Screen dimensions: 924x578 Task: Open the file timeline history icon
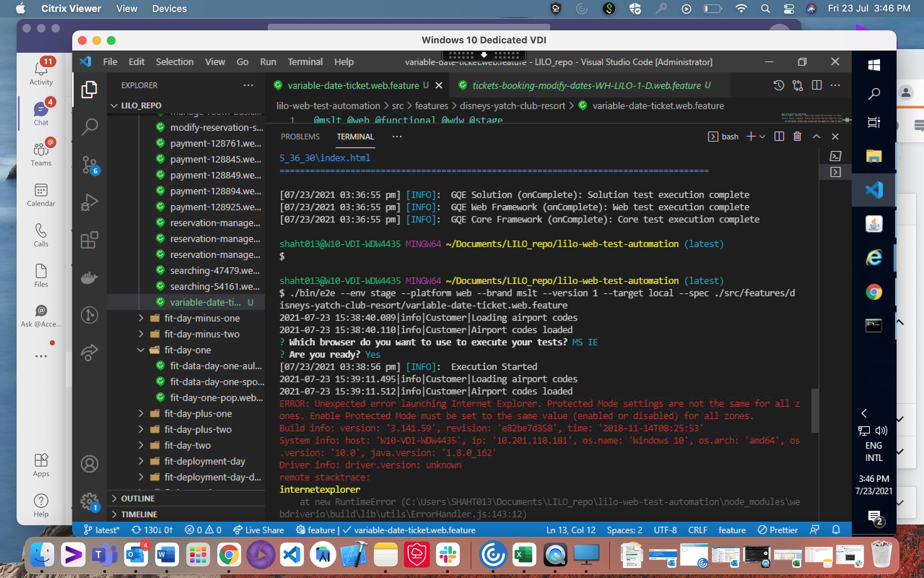[x=779, y=85]
